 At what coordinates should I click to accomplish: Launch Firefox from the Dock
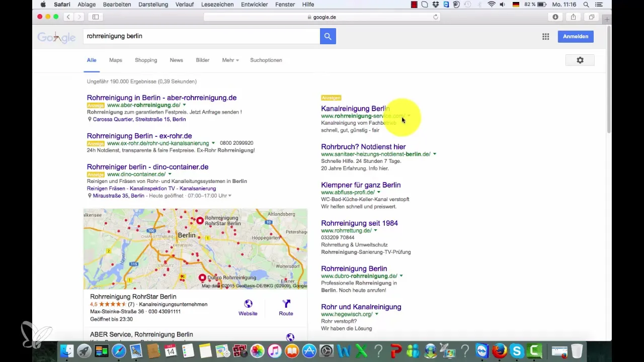coord(499,351)
